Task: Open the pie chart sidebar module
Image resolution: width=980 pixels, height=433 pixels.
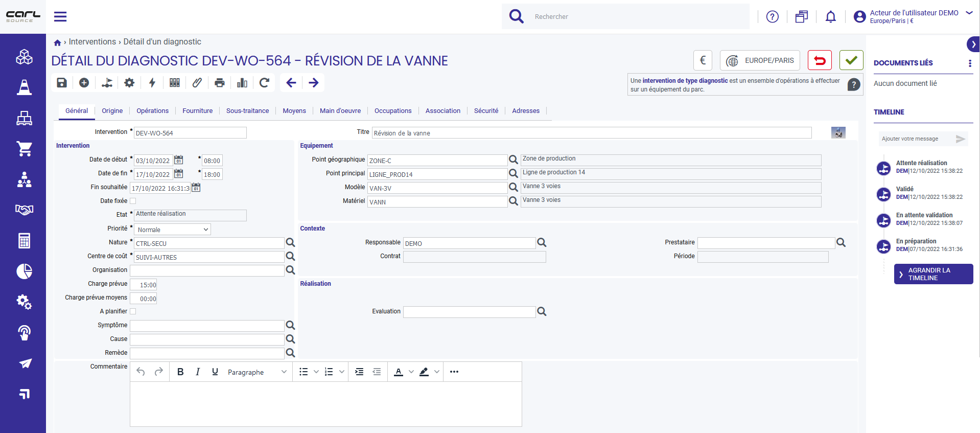Action: pyautogui.click(x=24, y=271)
